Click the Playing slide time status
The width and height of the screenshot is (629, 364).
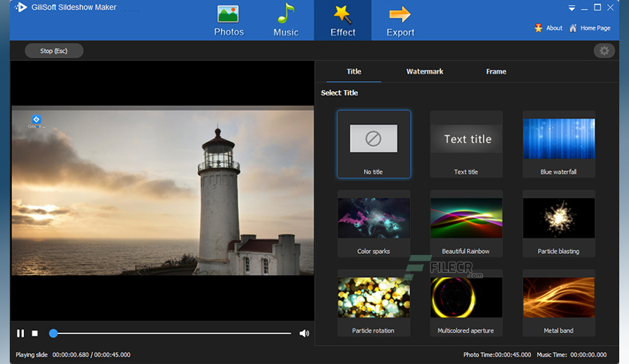tap(73, 355)
